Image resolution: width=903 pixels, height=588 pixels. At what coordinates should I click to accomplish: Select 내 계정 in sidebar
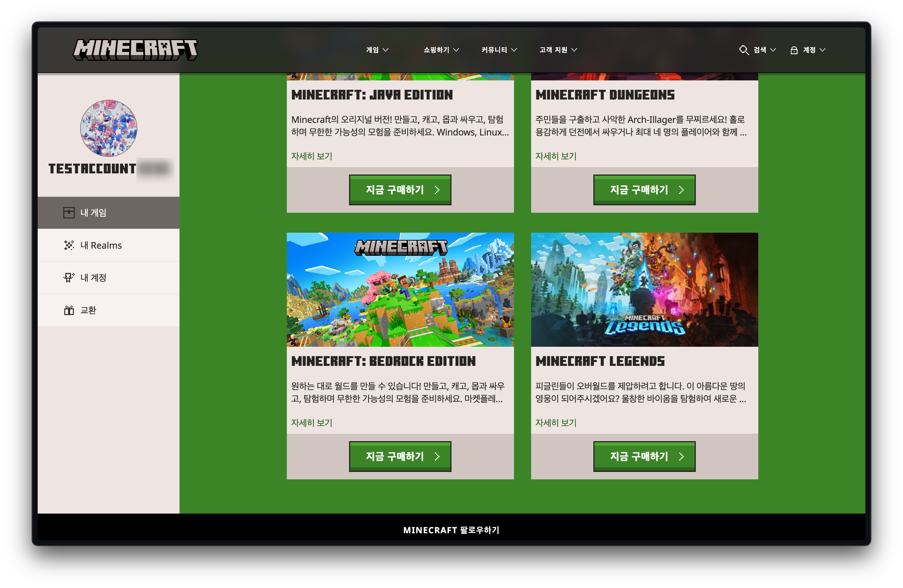click(108, 278)
